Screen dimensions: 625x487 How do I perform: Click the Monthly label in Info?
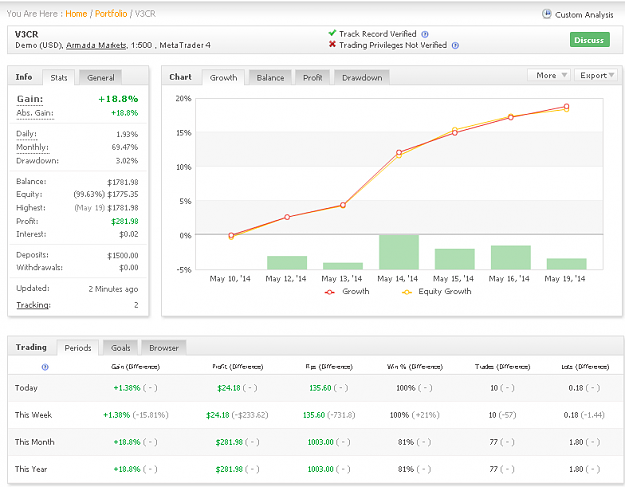[x=32, y=147]
